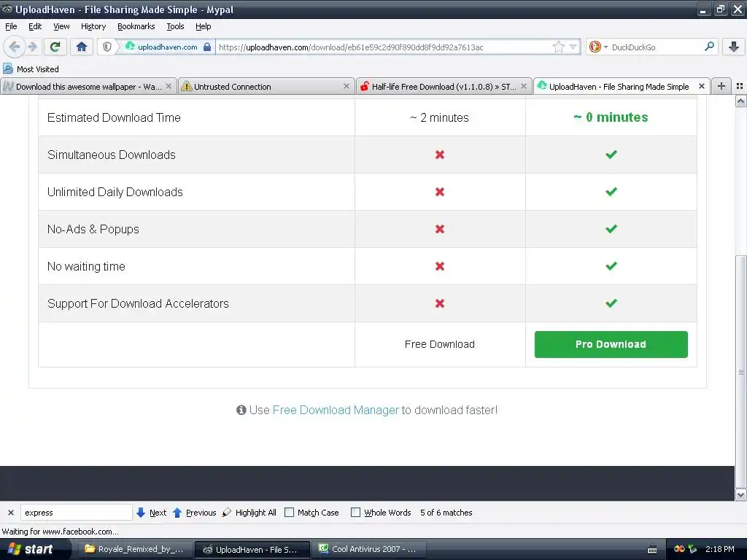Open the Free Download Manager link
Image resolution: width=747 pixels, height=560 pixels.
[x=336, y=410]
